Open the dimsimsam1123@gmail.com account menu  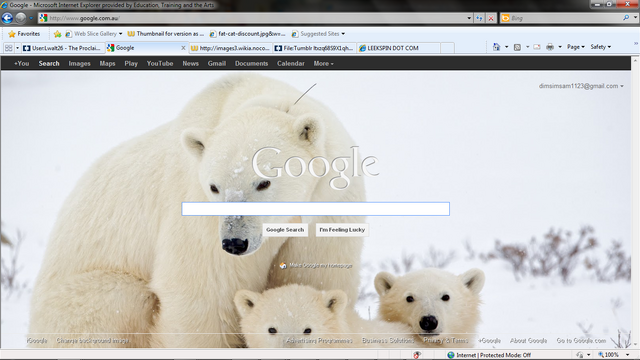coord(581,86)
